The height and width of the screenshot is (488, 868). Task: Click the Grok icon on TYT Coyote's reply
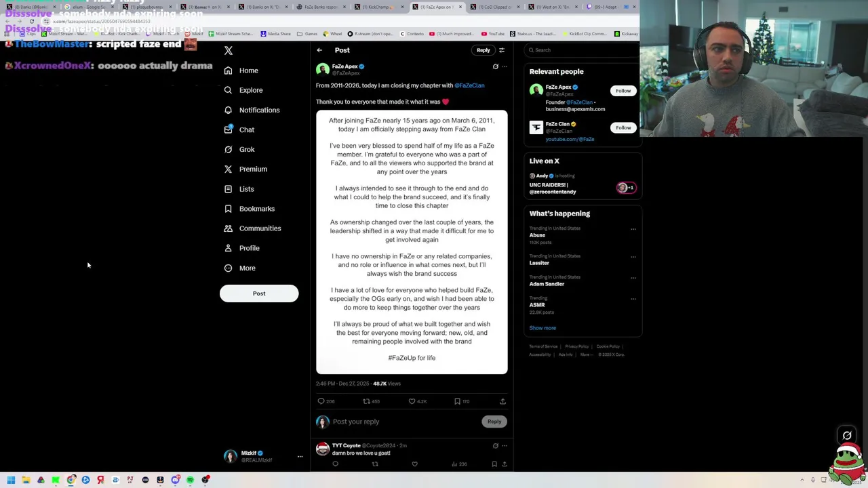(x=496, y=446)
